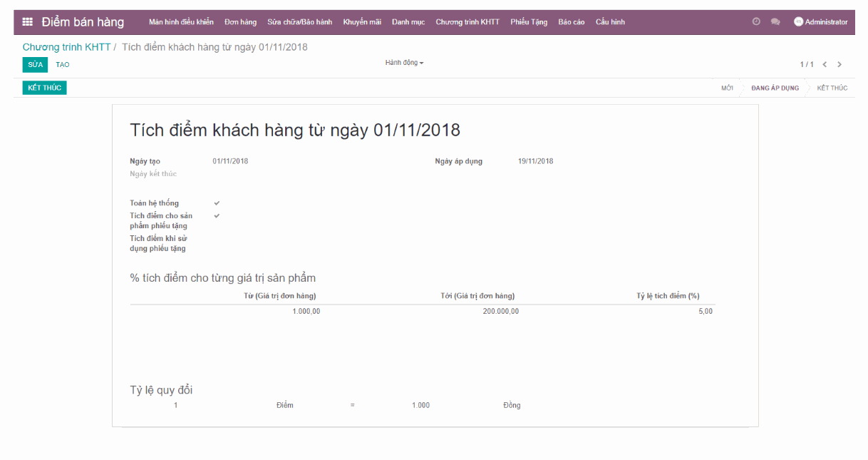Open the apps grid icon

pyautogui.click(x=27, y=21)
